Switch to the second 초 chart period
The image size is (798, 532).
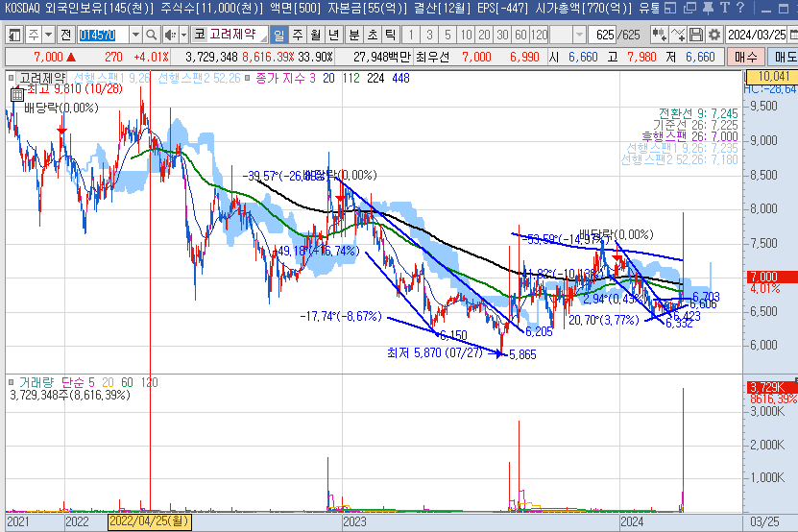coord(373,35)
